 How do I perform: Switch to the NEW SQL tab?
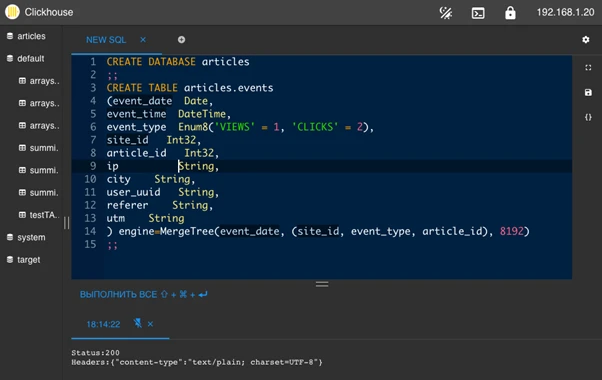coord(106,40)
